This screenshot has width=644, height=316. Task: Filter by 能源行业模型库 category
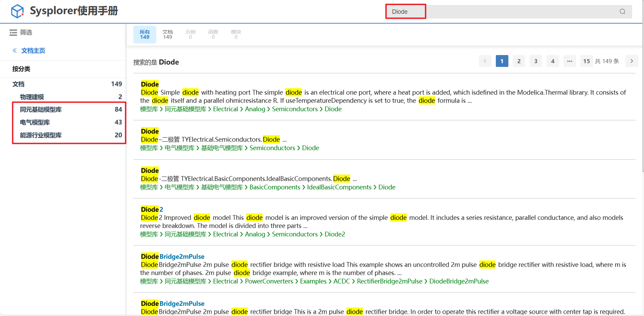coord(41,135)
